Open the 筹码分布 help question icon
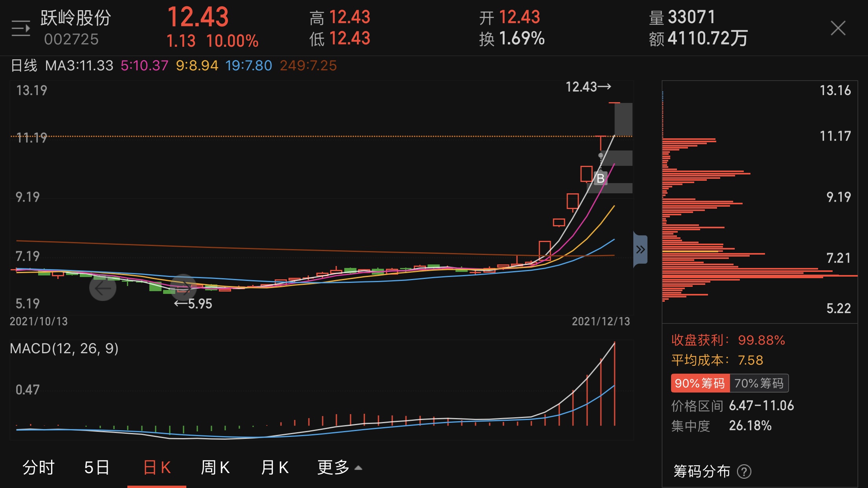Image resolution: width=868 pixels, height=488 pixels. click(744, 471)
